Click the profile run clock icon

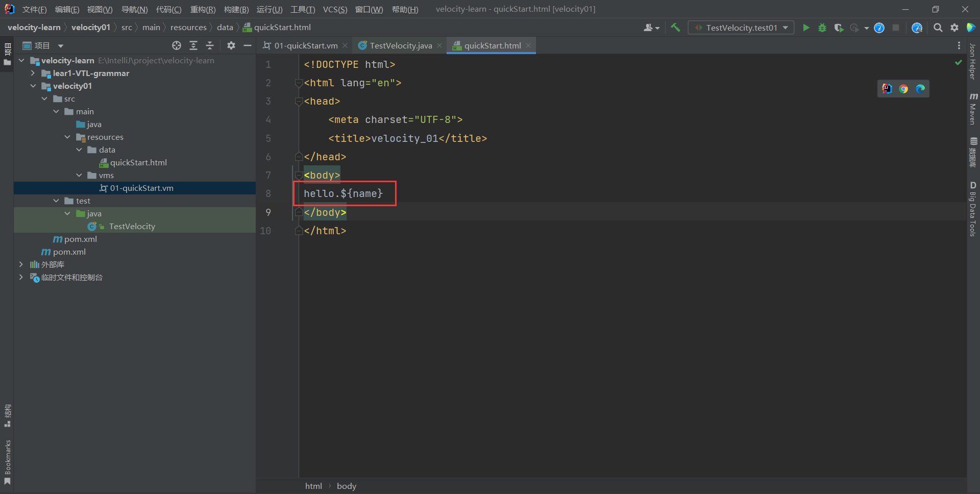point(854,28)
